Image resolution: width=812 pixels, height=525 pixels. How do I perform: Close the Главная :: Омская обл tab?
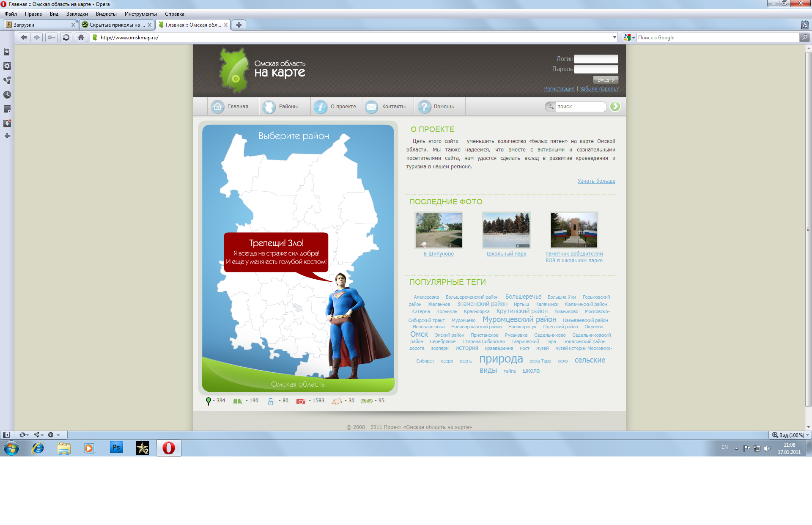(225, 25)
